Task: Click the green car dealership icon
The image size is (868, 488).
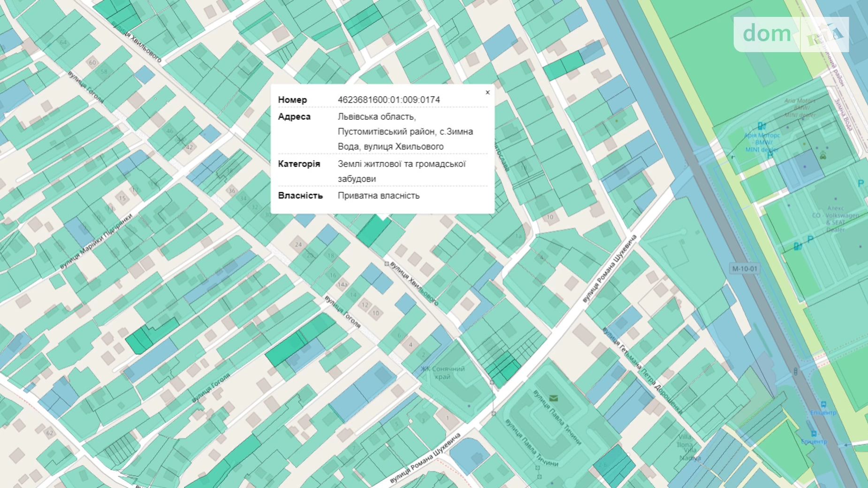Action: tap(823, 156)
